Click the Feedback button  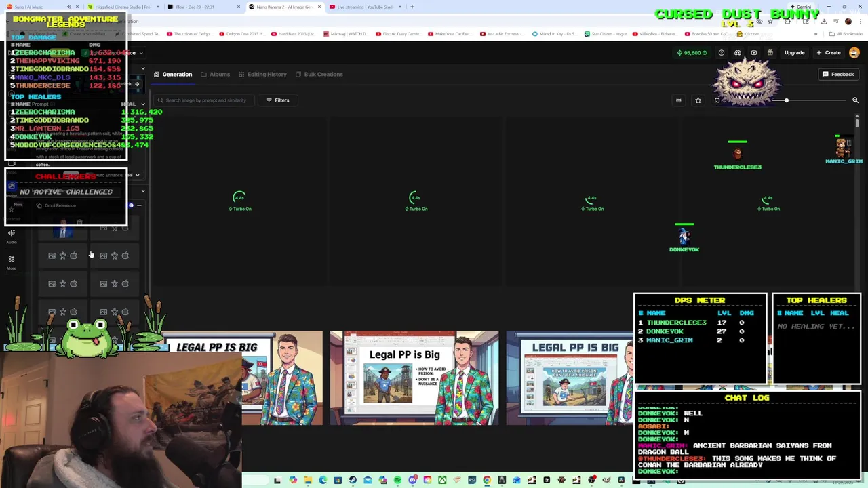click(838, 74)
